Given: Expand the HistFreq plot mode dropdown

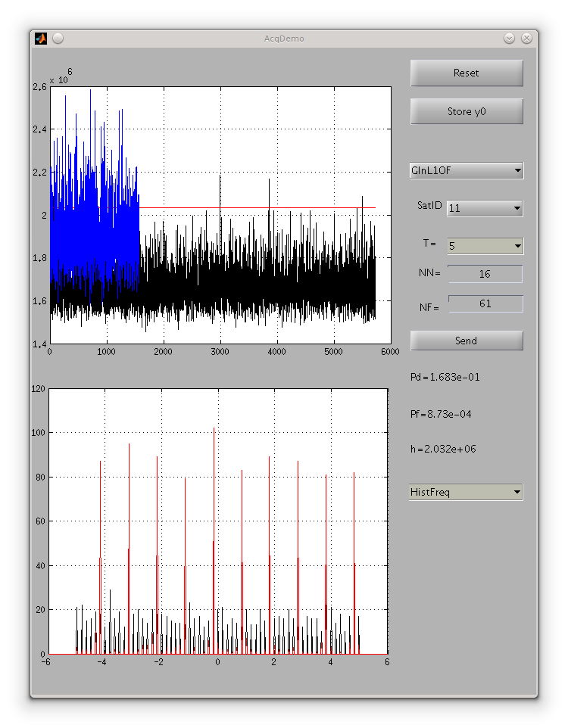Looking at the screenshot, I should (466, 493).
